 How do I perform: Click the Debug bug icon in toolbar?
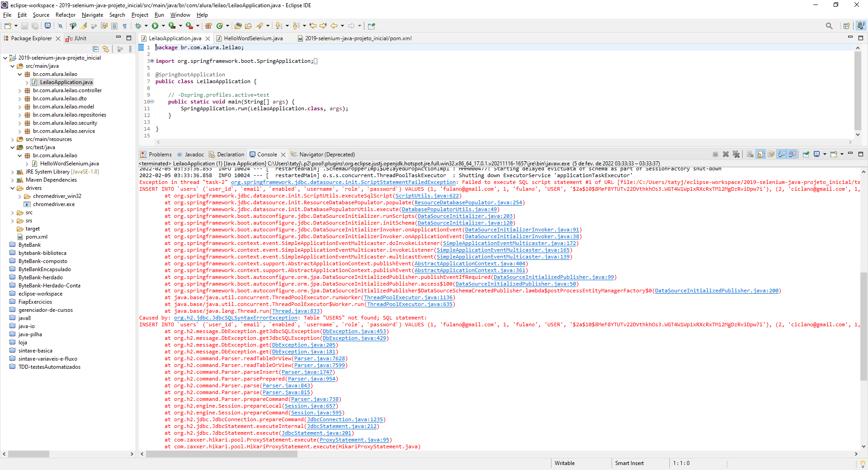click(138, 26)
